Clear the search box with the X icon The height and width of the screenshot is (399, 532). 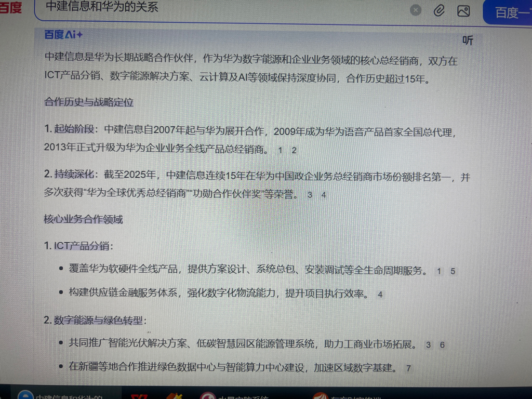point(415,10)
